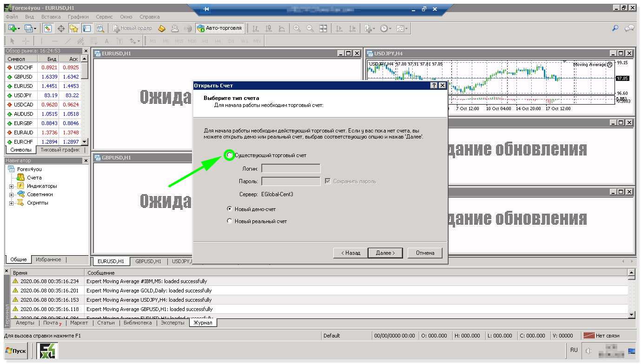
Task: Click the Пароль input field
Action: click(291, 181)
